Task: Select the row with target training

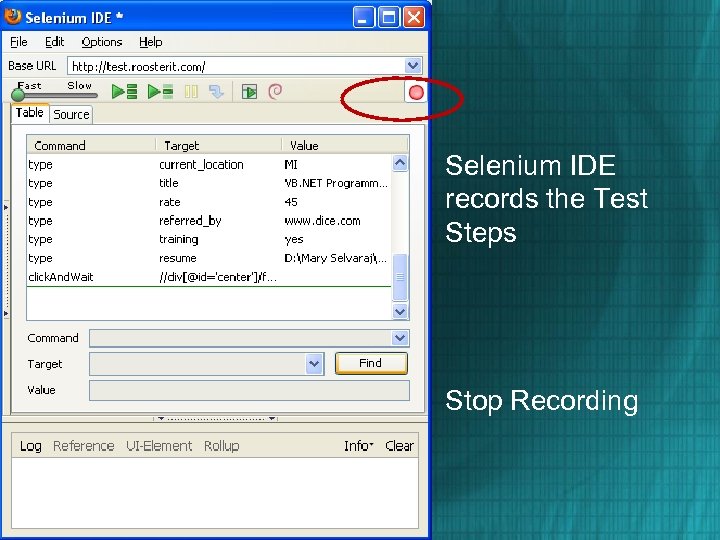Action: [x=209, y=240]
